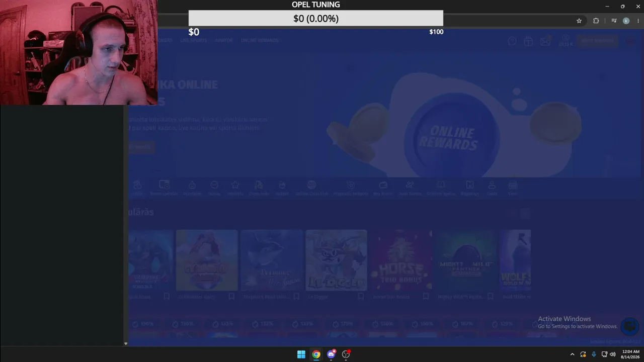
Task: Click the Chrome icon in the taskbar
Action: 316,354
